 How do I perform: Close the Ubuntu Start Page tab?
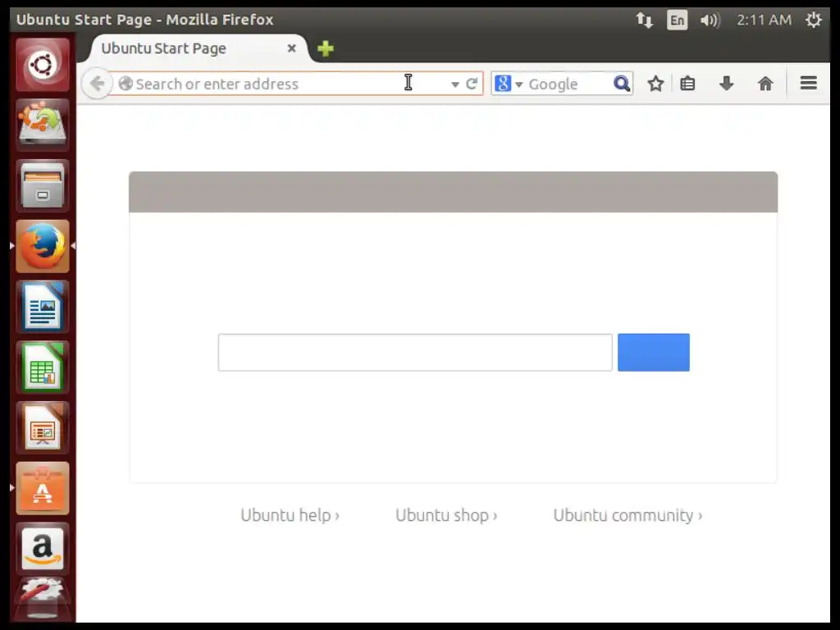coord(292,48)
